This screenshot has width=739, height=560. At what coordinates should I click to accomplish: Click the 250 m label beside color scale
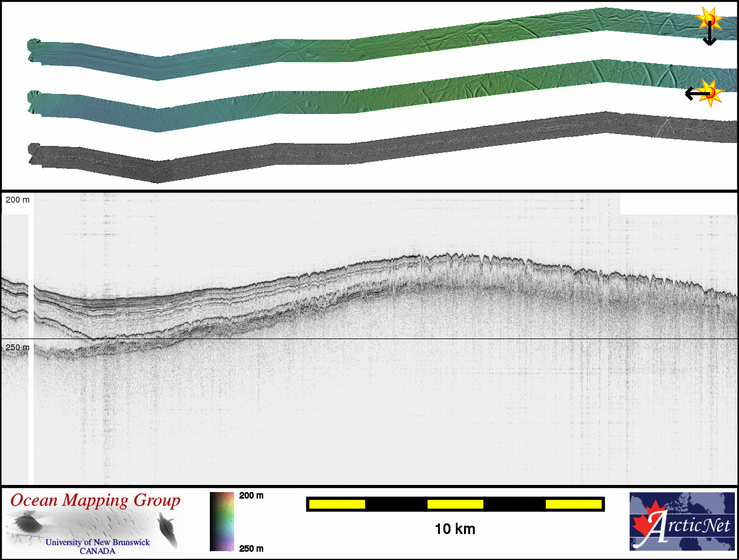pyautogui.click(x=251, y=549)
